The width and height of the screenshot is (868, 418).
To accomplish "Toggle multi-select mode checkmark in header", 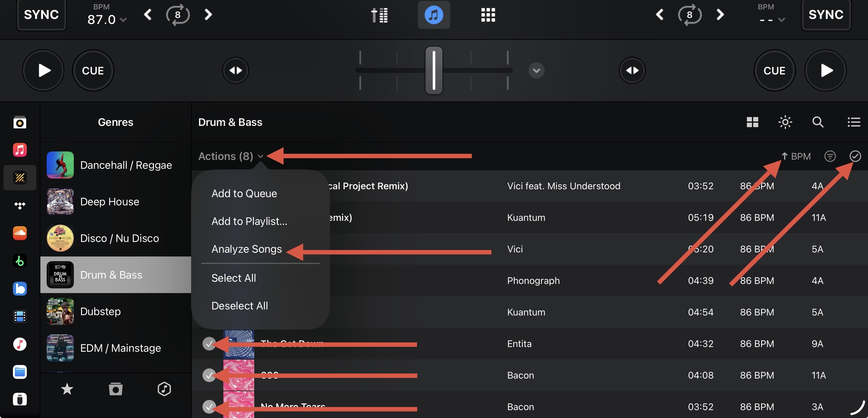I will tap(855, 156).
